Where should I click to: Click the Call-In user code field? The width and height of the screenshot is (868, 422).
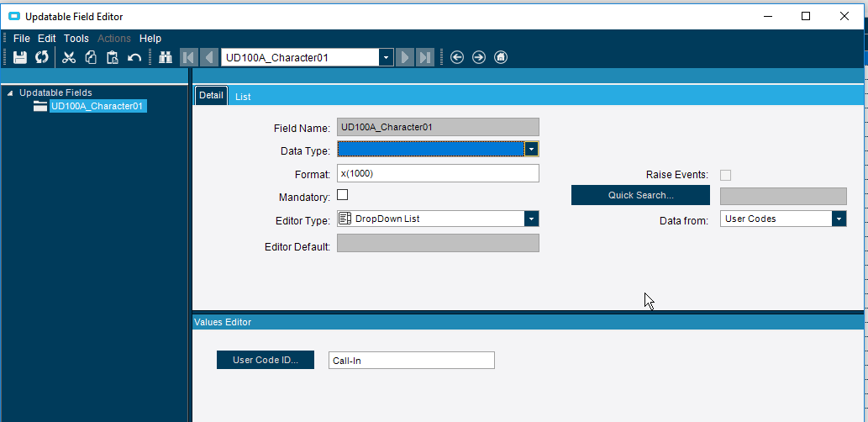411,361
